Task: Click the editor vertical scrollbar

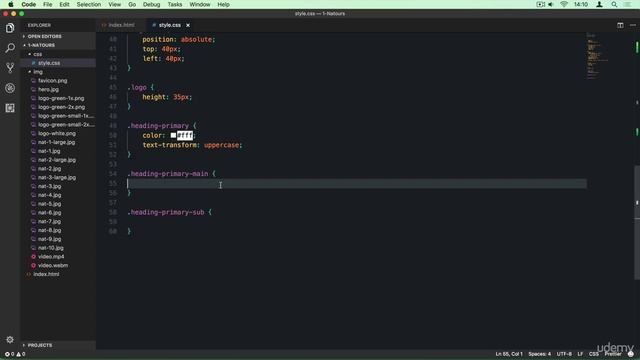Action: [x=637, y=222]
